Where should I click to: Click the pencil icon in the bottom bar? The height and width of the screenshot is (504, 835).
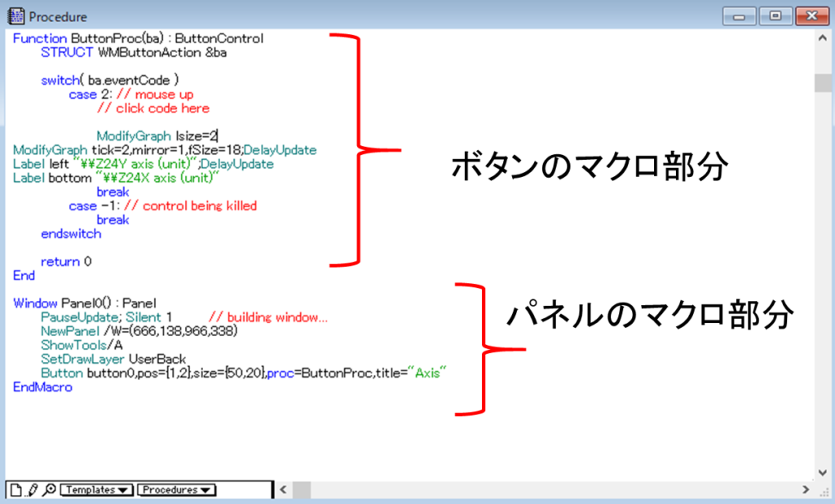(x=32, y=489)
